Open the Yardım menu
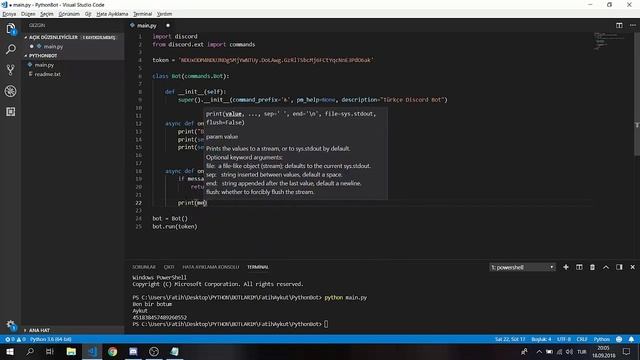This screenshot has width=640, height=360. point(164,14)
